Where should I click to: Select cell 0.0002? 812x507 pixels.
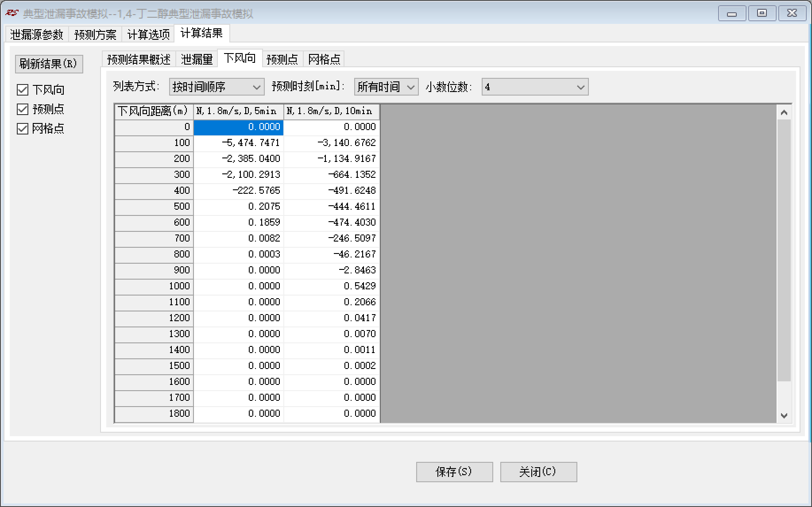(x=332, y=366)
